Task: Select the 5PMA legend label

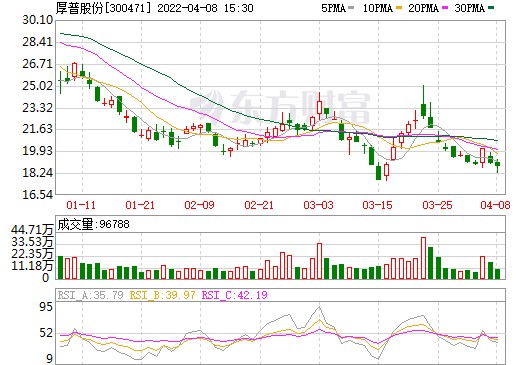Action: tap(333, 8)
